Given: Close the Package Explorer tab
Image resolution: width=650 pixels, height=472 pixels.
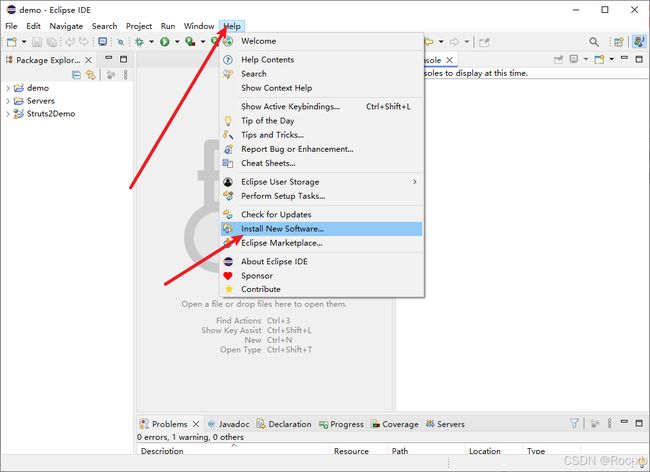Looking at the screenshot, I should 88,60.
